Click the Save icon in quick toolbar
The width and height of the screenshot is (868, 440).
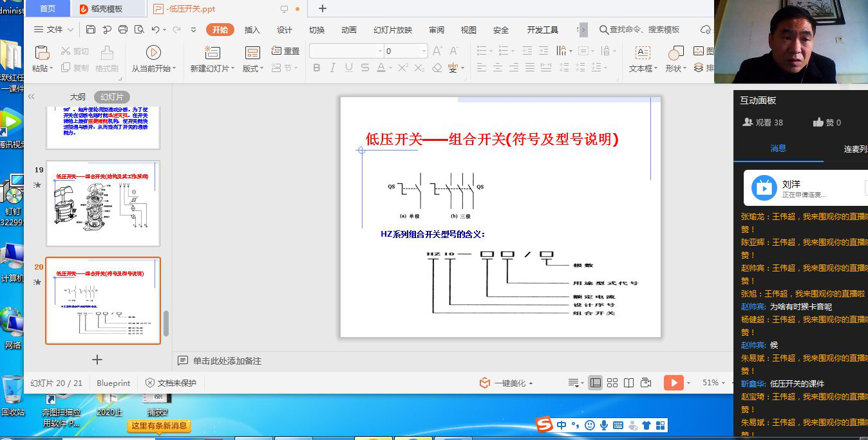coord(91,30)
